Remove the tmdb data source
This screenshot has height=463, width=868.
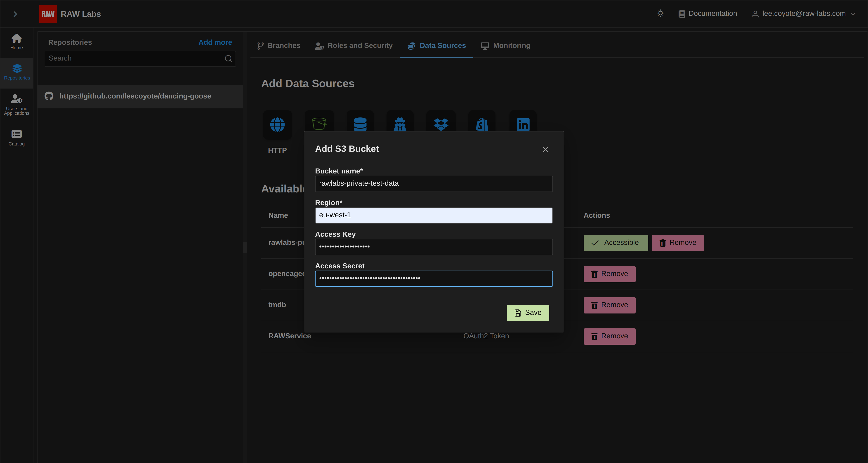(x=609, y=305)
